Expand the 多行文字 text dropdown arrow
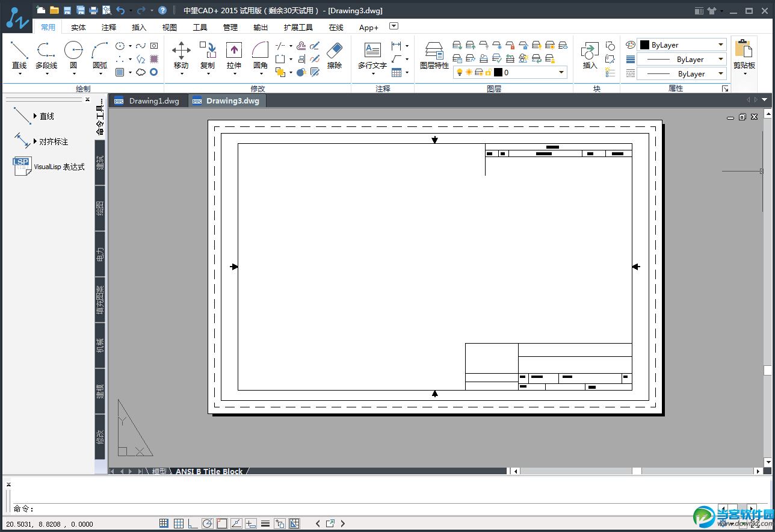775x532 pixels. [x=372, y=74]
